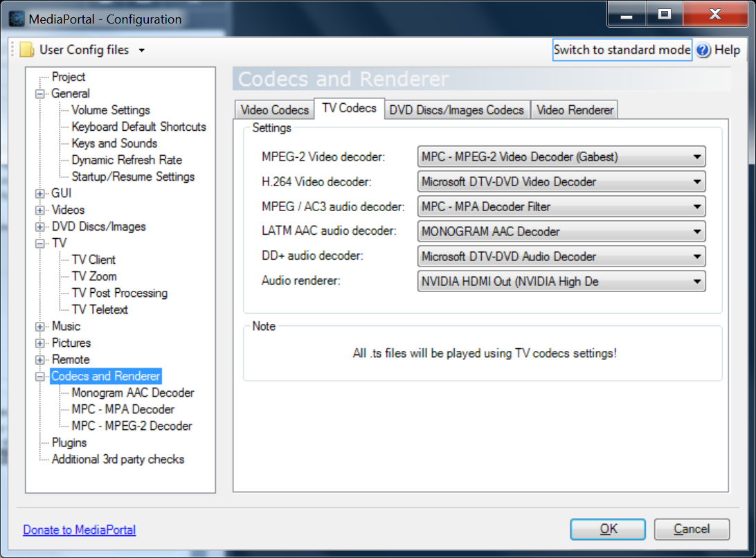756x558 pixels.
Task: Select the General item in the tree
Action: (x=71, y=93)
